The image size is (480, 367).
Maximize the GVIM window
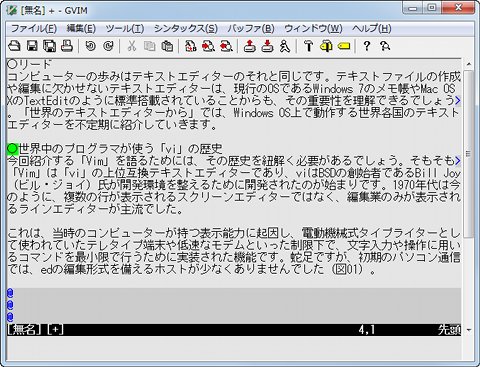coord(432,8)
